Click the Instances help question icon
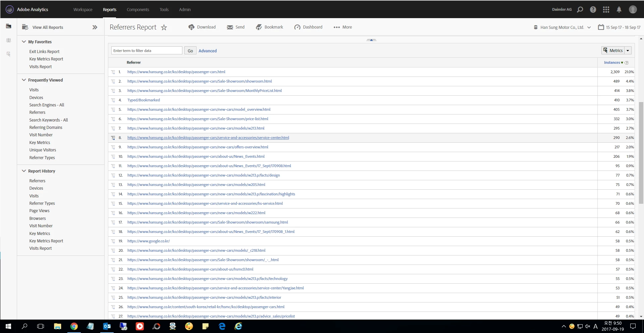This screenshot has height=333, width=644. [x=627, y=63]
